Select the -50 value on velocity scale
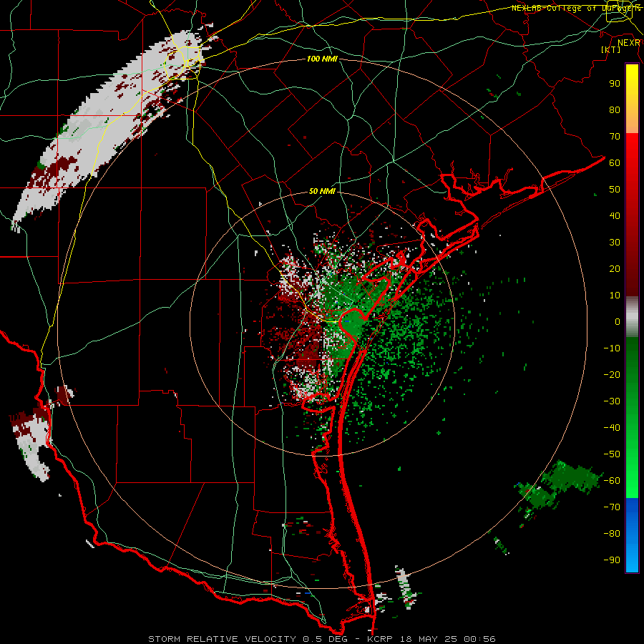 (x=612, y=454)
